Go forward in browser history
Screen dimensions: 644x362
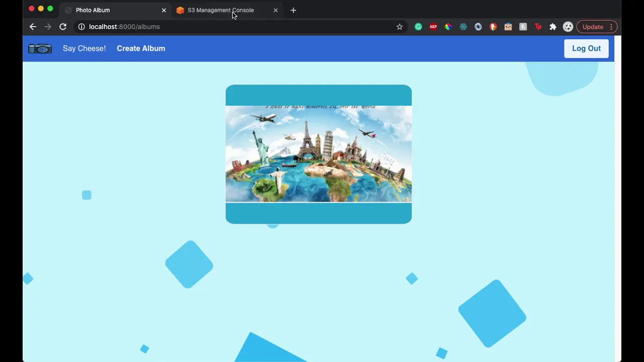click(x=48, y=27)
